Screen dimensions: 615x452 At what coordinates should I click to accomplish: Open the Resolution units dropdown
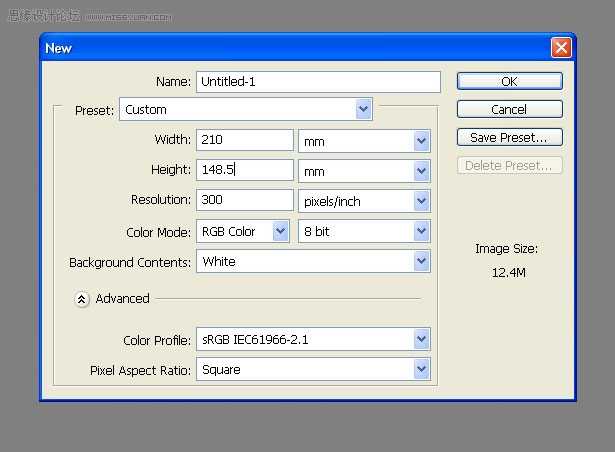pos(364,201)
